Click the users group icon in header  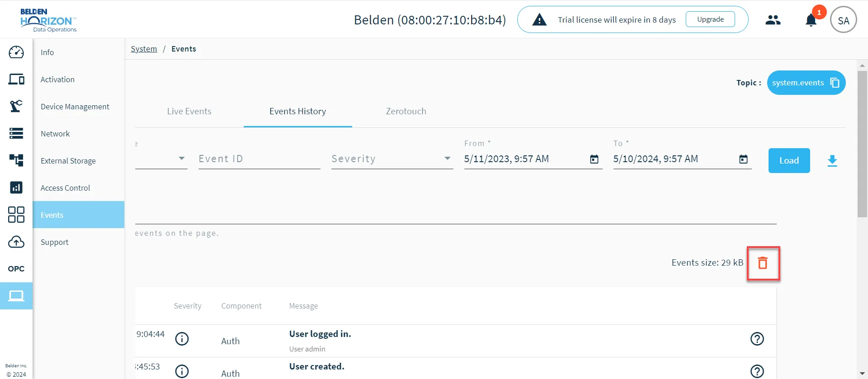coord(773,20)
